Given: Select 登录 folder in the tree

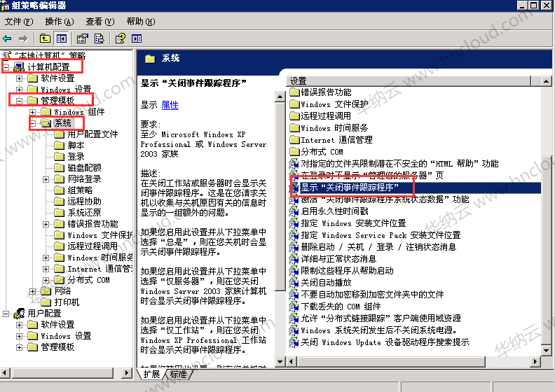Looking at the screenshot, I should click(76, 157).
